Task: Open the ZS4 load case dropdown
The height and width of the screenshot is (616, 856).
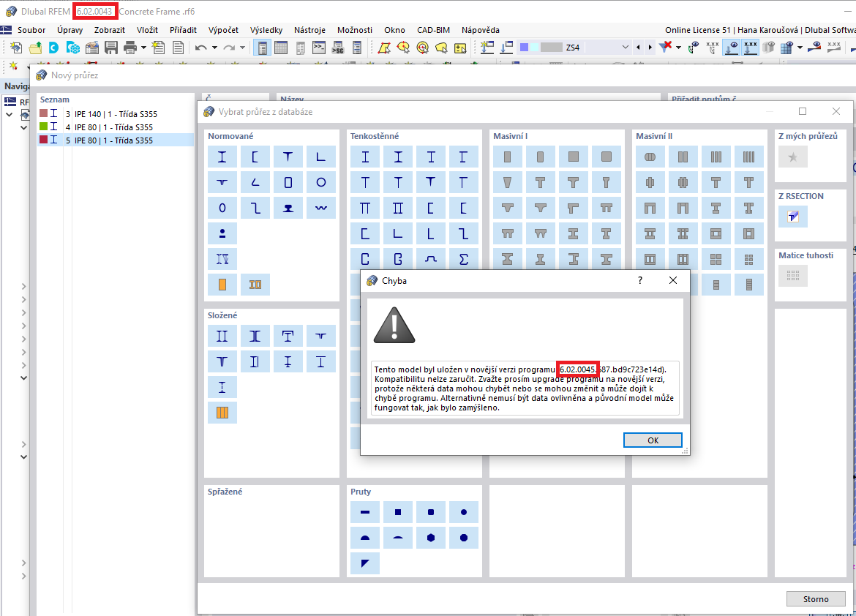Action: pos(625,48)
